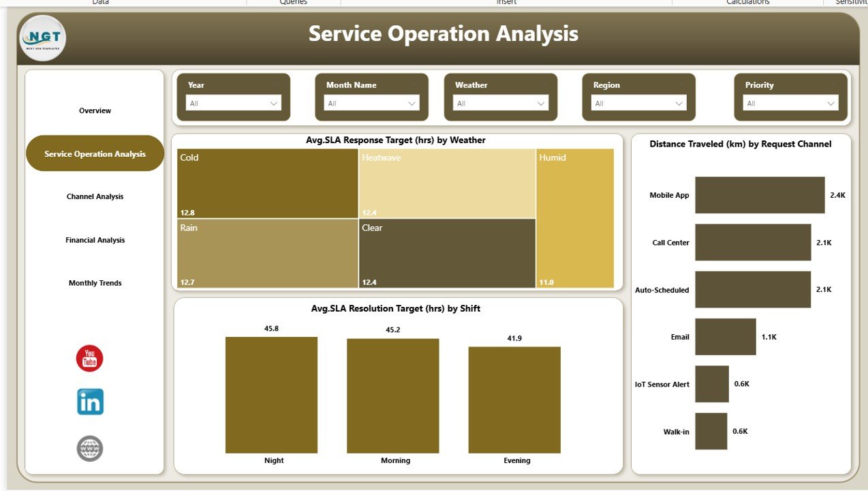Screen dimensions: 868x491
Task: Click the Financial Analysis navigation button
Action: pyautogui.click(x=95, y=239)
